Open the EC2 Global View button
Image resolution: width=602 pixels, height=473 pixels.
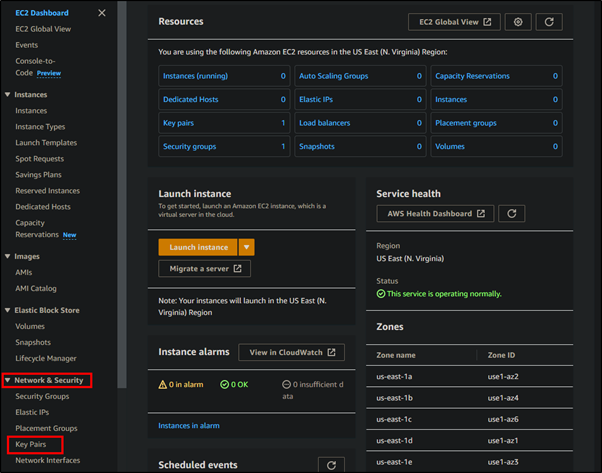(454, 22)
